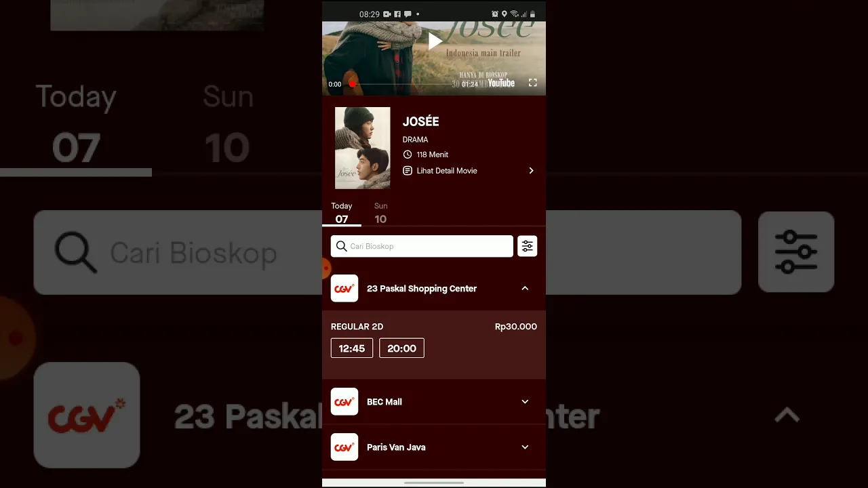Open Lihat Detail Movie link

coord(447,171)
